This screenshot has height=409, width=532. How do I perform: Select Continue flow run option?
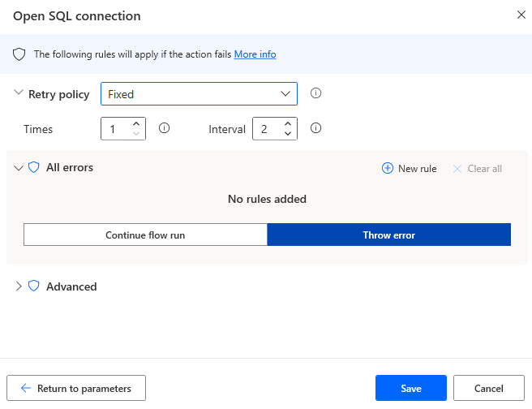coord(145,235)
